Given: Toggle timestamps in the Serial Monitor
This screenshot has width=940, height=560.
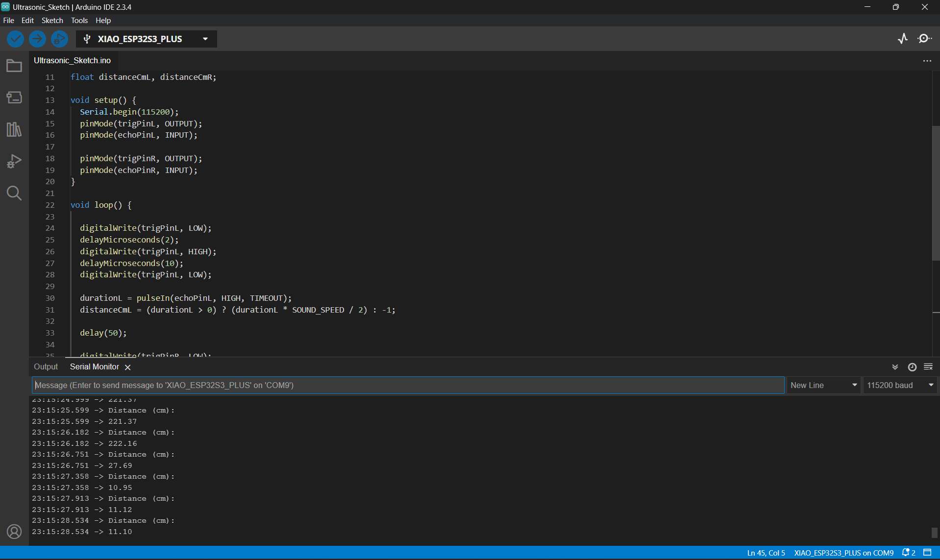Looking at the screenshot, I should (912, 366).
